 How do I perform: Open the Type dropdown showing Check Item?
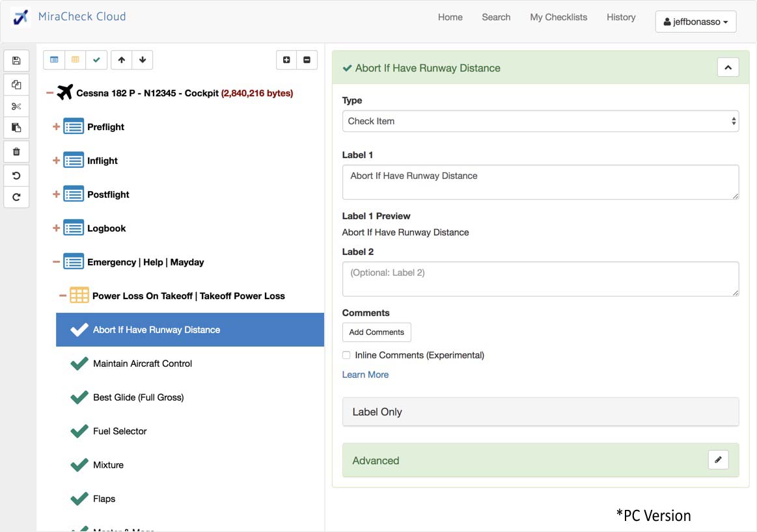(540, 121)
